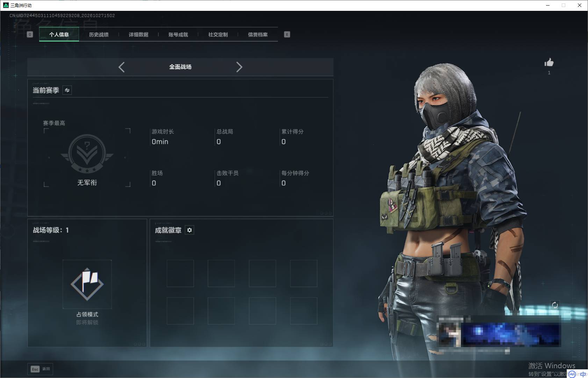588x378 pixels.
Task: Click the IME 中 language indicator
Action: tap(583, 374)
